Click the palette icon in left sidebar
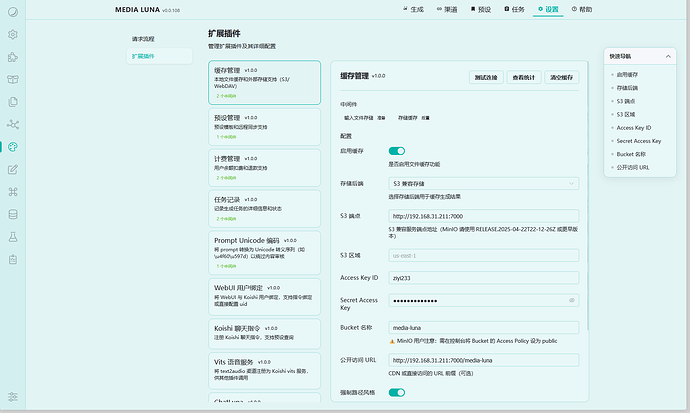Image resolution: width=690 pixels, height=413 pixels. coord(13,146)
